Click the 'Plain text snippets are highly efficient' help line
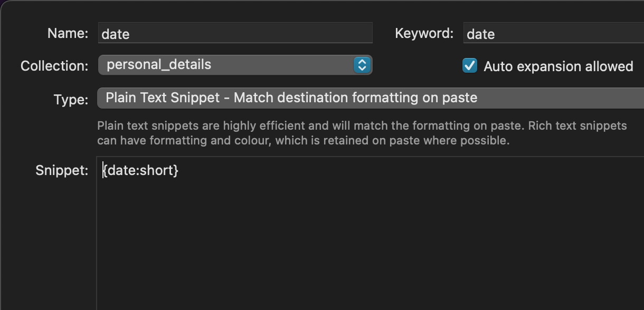Viewport: 644px width, 310px height. [x=362, y=126]
